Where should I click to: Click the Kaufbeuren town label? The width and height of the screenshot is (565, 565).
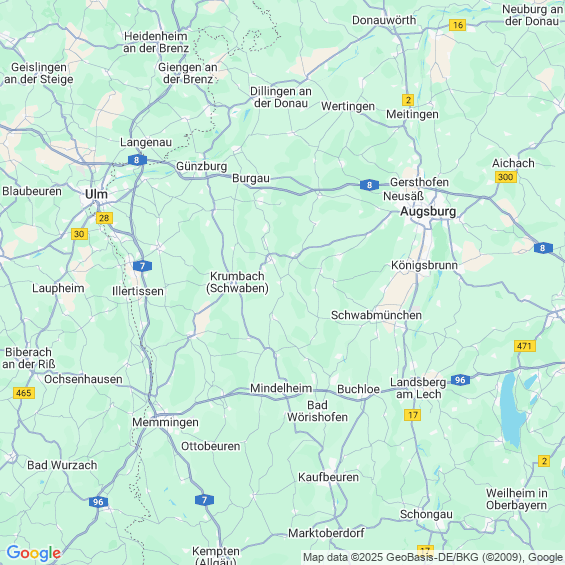[328, 477]
